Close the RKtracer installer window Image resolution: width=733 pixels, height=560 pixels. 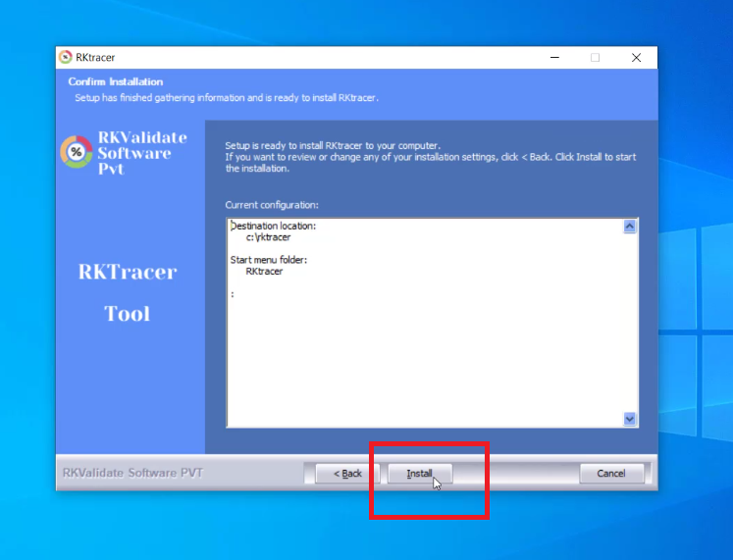636,58
